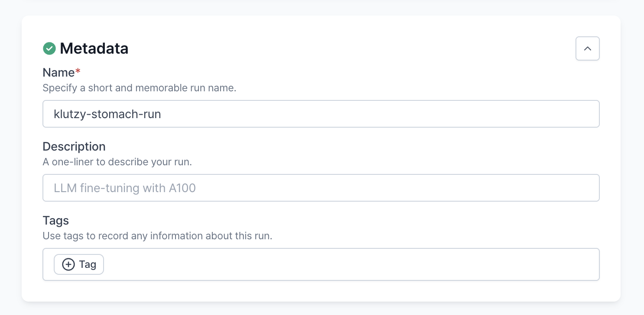The image size is (644, 315).
Task: Click the "LLM fine-tuning with A100" placeholder text
Action: [x=125, y=188]
